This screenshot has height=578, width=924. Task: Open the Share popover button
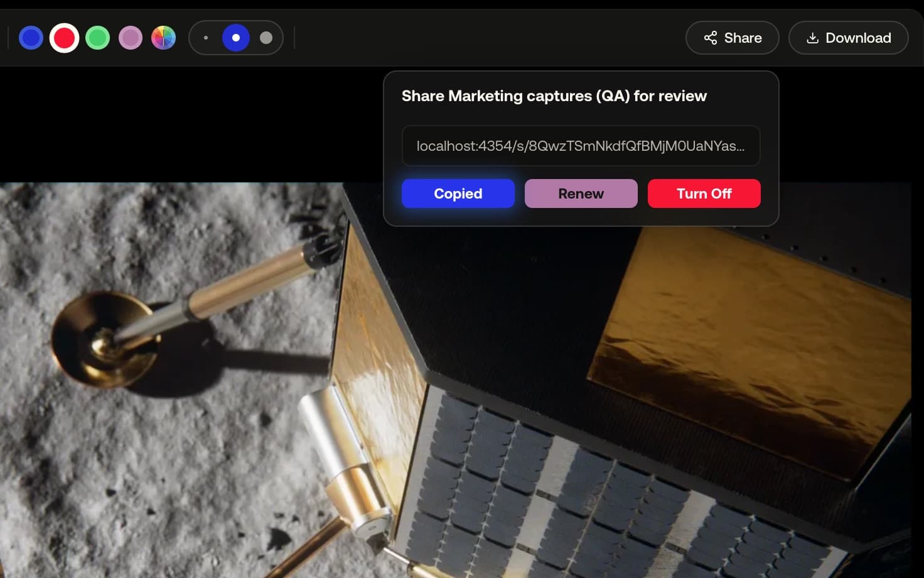click(733, 38)
